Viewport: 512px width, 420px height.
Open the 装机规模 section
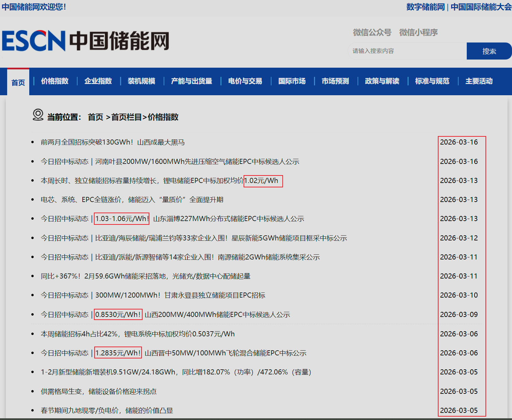coord(142,81)
